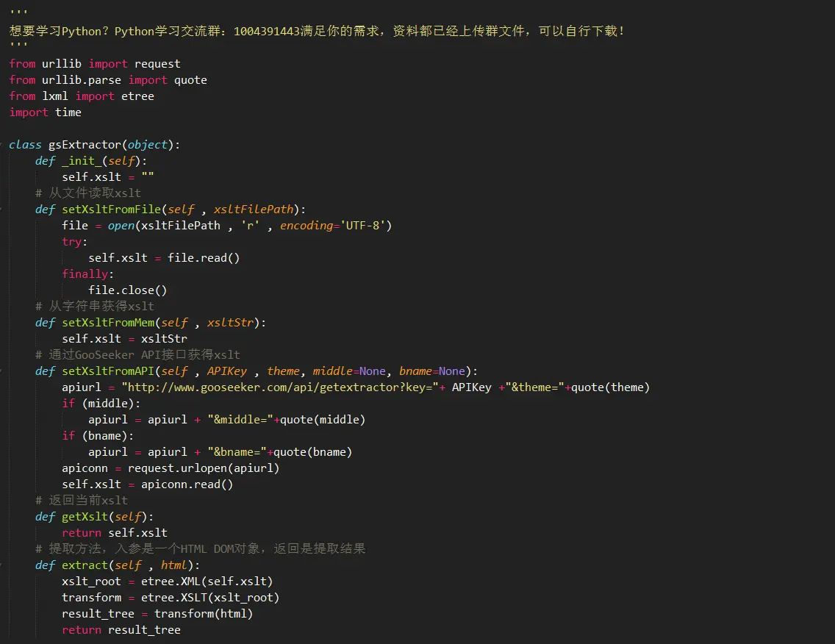Click the 'def setXsltFromFile' definition line
The width and height of the screenshot is (835, 644).
point(171,210)
